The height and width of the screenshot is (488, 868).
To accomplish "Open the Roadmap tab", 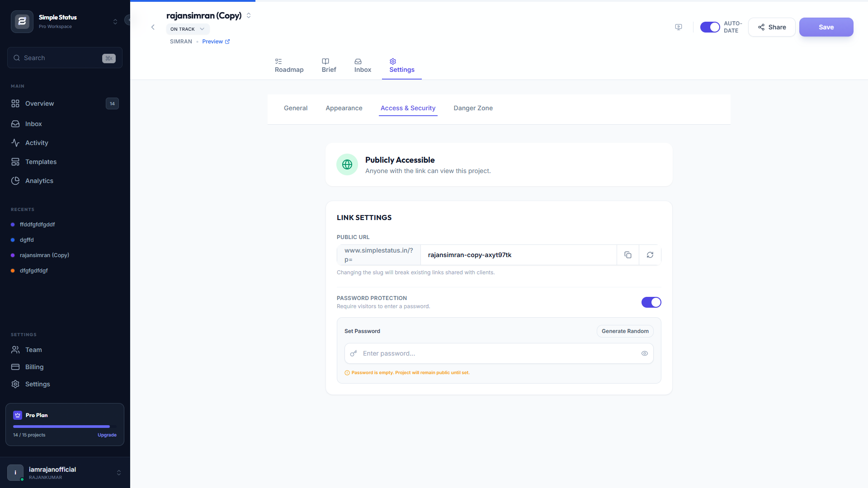I will pyautogui.click(x=289, y=66).
